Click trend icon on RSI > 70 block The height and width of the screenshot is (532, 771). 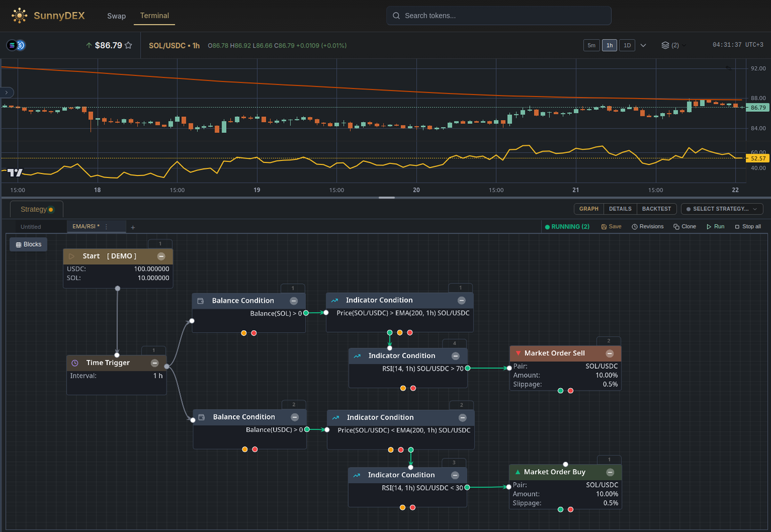click(357, 356)
